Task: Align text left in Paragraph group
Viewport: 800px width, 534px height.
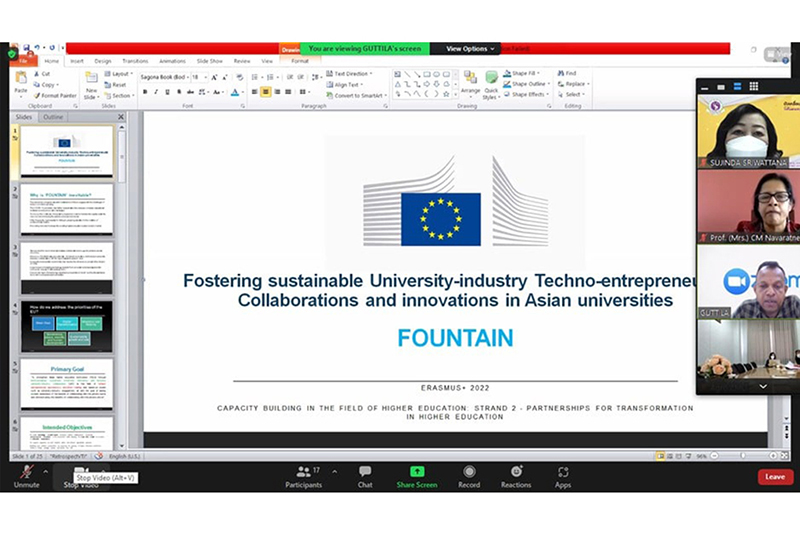Action: tap(255, 92)
